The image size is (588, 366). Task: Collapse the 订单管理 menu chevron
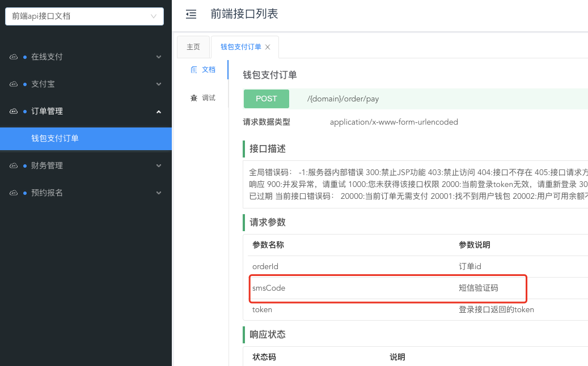[x=159, y=112]
